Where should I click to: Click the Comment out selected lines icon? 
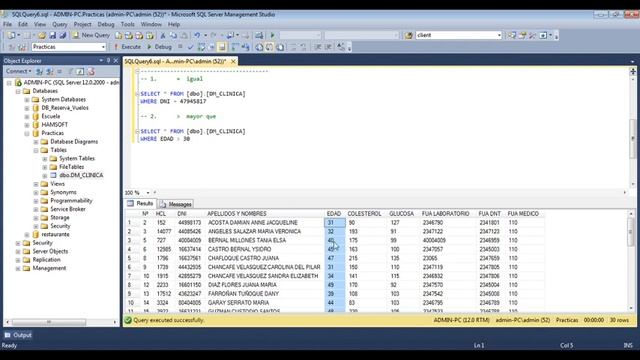click(x=292, y=47)
